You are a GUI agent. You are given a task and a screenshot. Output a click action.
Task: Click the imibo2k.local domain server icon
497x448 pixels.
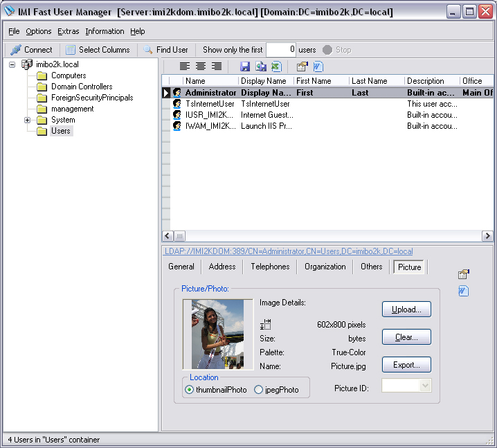(27, 64)
